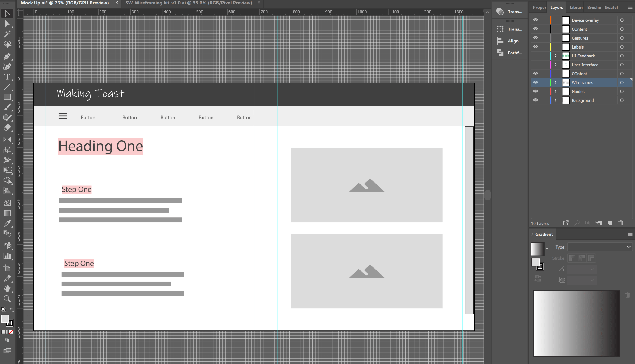Select the Type tool
The image size is (635, 364).
pos(7,77)
